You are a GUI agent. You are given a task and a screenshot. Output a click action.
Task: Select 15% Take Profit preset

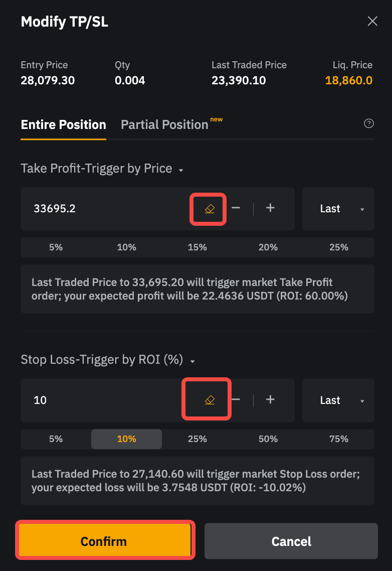coord(198,247)
